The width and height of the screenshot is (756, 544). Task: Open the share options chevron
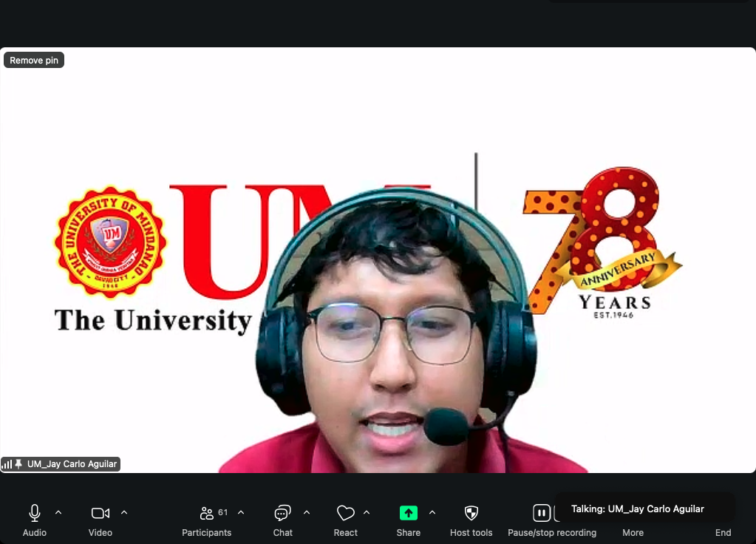tap(432, 513)
